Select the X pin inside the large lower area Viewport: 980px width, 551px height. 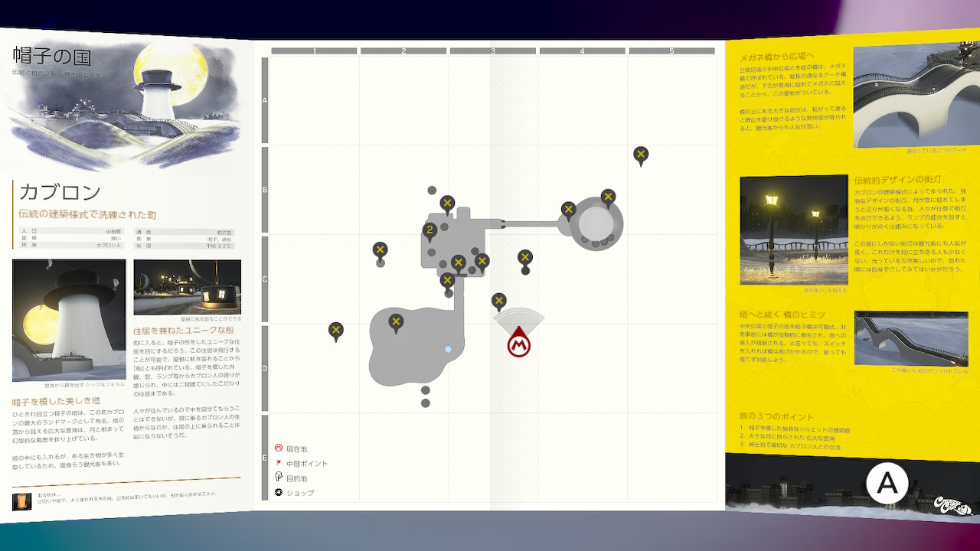396,323
